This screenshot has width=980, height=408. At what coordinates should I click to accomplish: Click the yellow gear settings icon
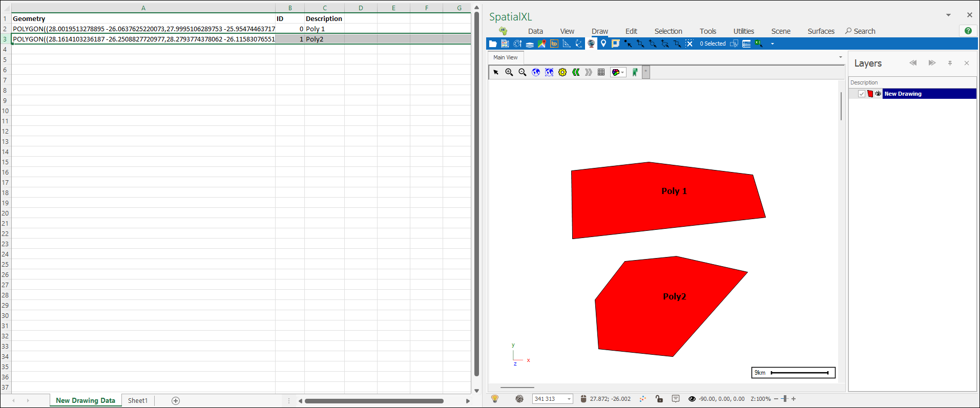562,72
